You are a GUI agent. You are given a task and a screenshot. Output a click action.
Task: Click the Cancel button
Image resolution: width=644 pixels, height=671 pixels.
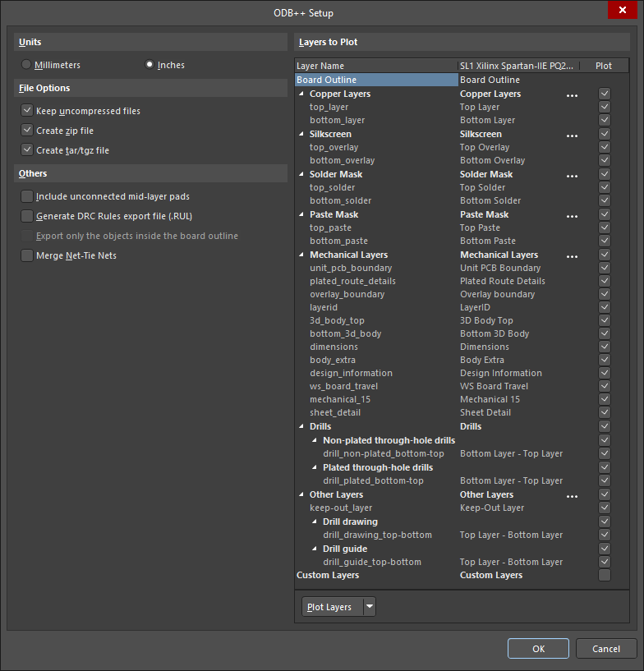tap(606, 648)
